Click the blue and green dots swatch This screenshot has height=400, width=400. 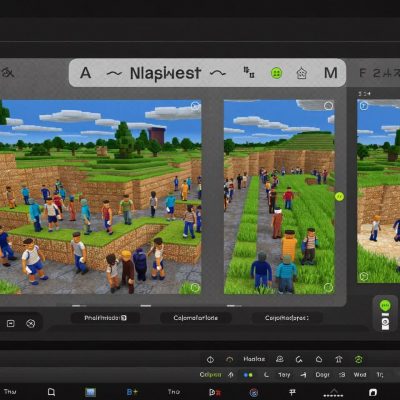tap(248, 375)
